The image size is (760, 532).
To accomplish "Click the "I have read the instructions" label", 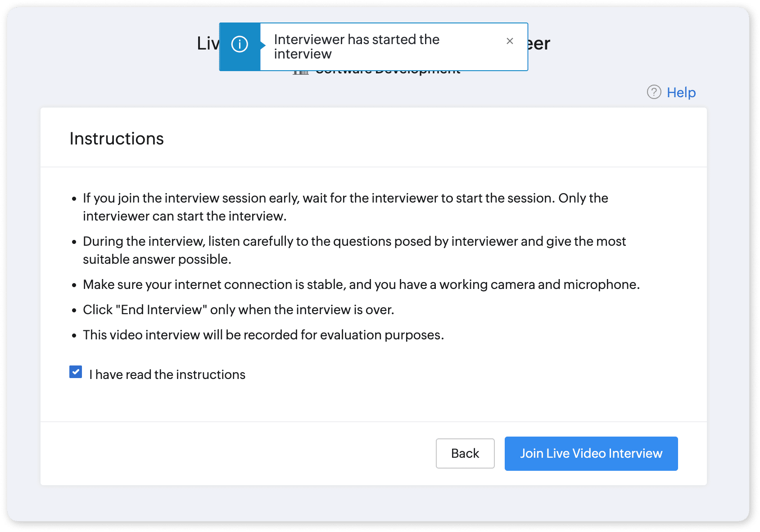I will pos(167,374).
